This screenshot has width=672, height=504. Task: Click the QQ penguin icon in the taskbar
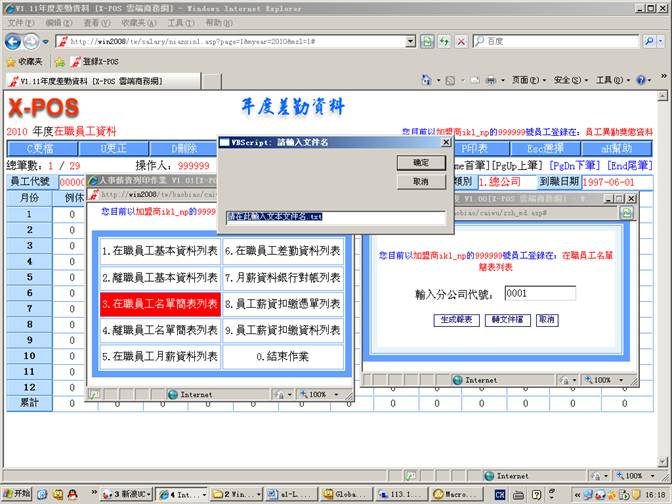click(x=72, y=494)
